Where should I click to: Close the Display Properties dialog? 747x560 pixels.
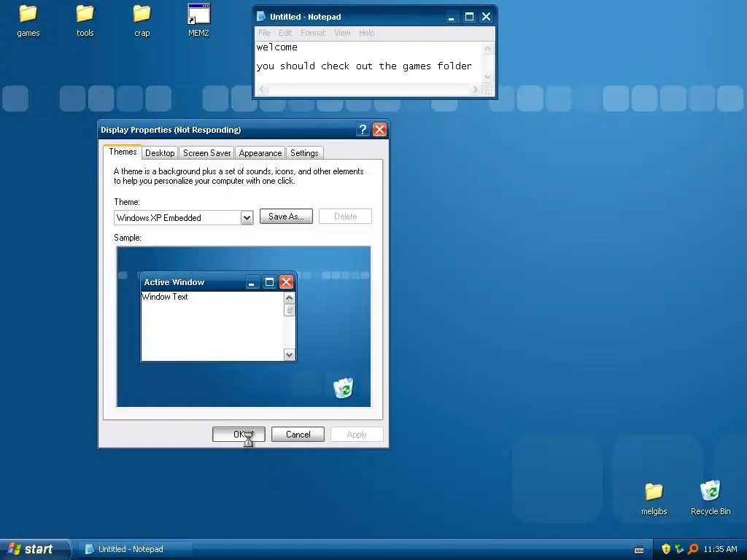(379, 130)
